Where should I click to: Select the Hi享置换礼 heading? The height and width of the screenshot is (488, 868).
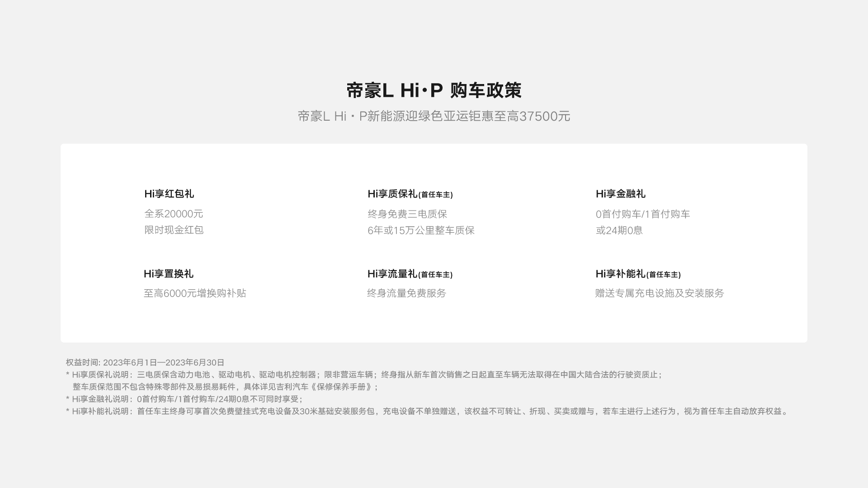(x=168, y=274)
